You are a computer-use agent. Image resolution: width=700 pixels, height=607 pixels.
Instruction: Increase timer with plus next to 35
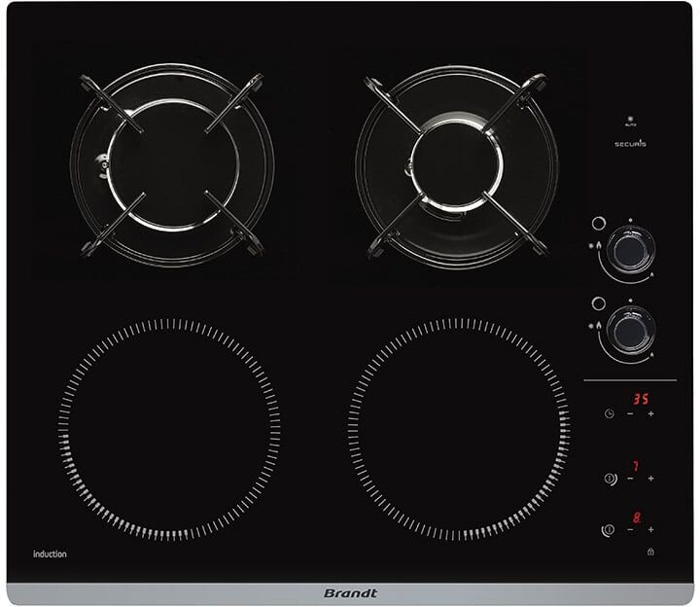[650, 413]
